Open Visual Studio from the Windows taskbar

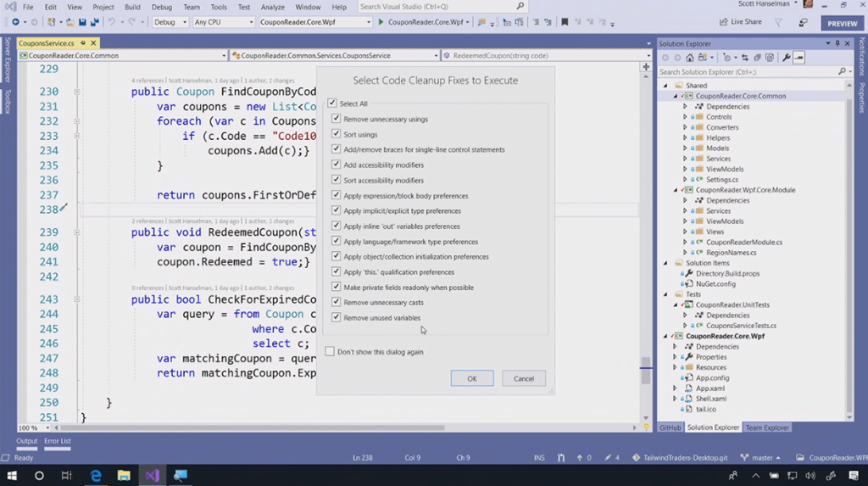[x=152, y=476]
